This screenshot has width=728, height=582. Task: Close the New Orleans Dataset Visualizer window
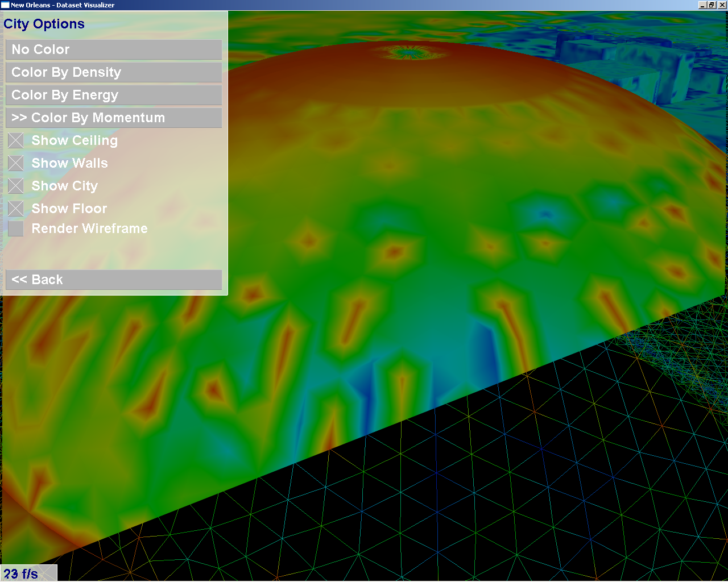point(721,5)
